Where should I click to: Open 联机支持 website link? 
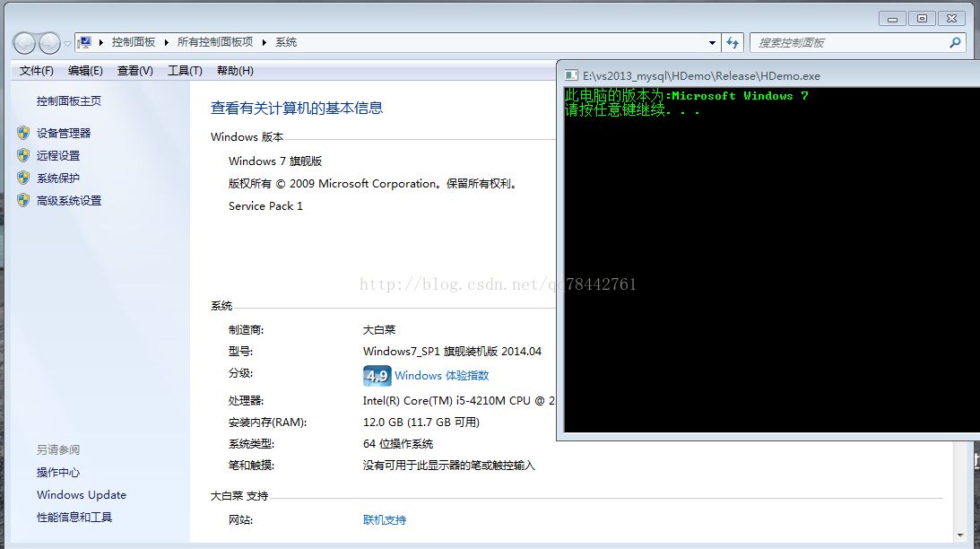click(x=385, y=520)
